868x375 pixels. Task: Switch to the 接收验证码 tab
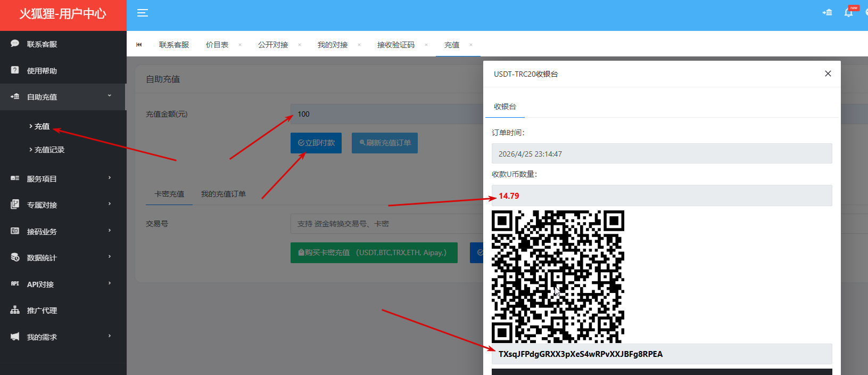pyautogui.click(x=396, y=45)
